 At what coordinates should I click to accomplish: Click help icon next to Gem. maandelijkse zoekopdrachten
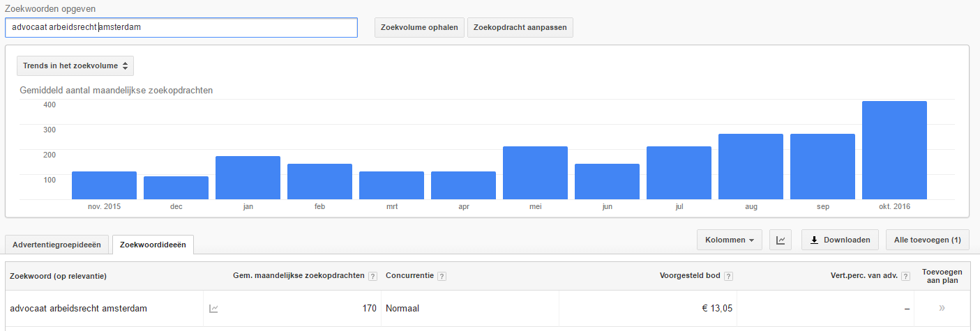pyautogui.click(x=372, y=276)
